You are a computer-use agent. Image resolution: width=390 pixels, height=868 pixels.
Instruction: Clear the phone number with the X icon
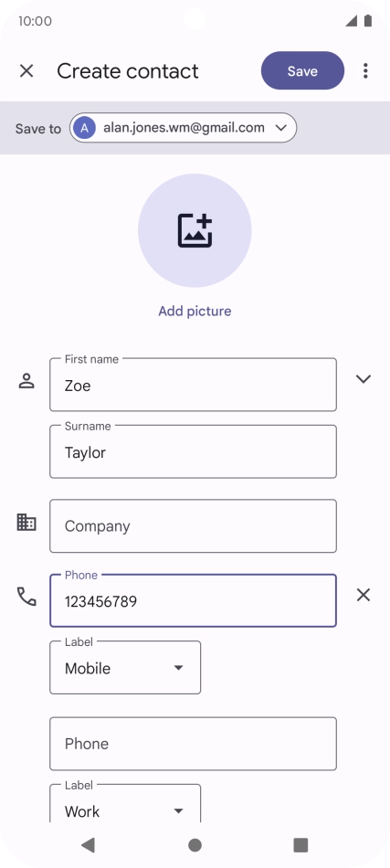[364, 595]
